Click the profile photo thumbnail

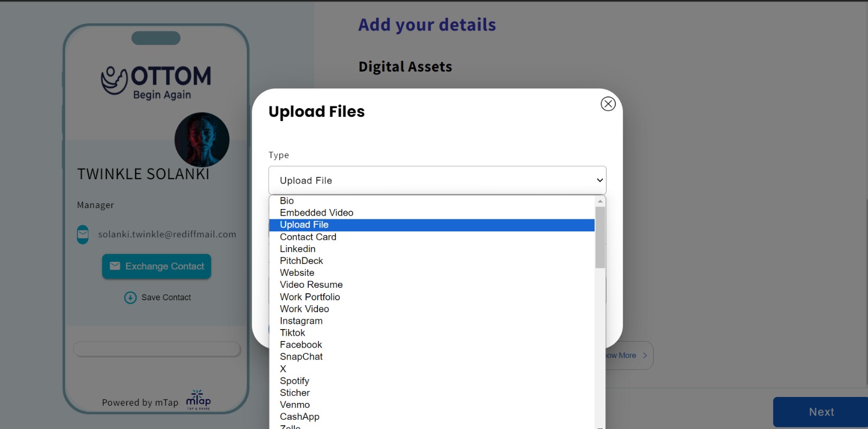tap(202, 140)
